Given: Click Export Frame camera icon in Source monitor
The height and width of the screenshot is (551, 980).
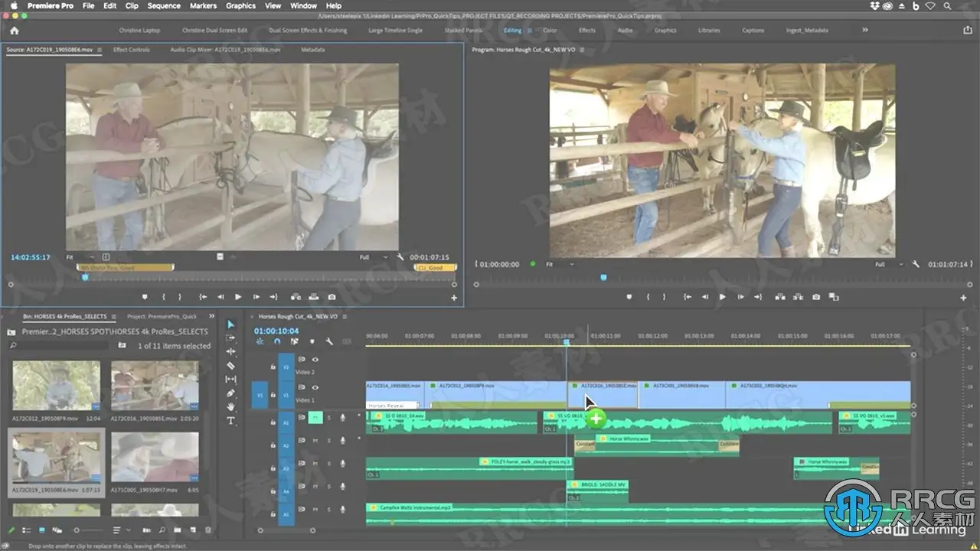Looking at the screenshot, I should 332,297.
